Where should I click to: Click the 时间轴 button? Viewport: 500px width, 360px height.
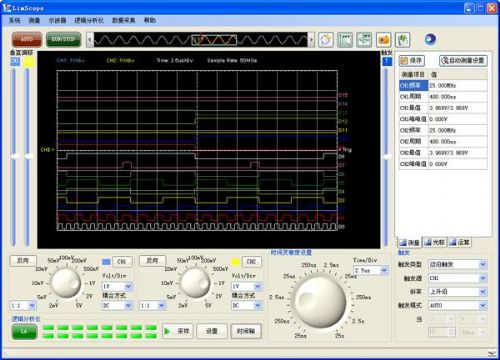pos(246,331)
